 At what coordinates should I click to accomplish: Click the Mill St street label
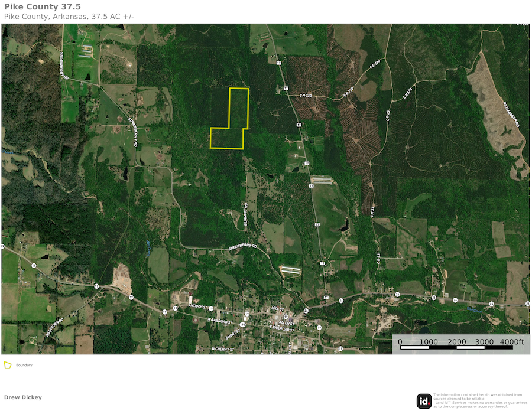coord(277,308)
